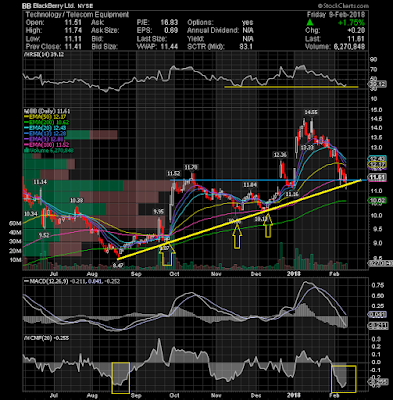Click the green up-triangle change indicator
The height and width of the screenshot is (400, 393).
pyautogui.click(x=310, y=22)
